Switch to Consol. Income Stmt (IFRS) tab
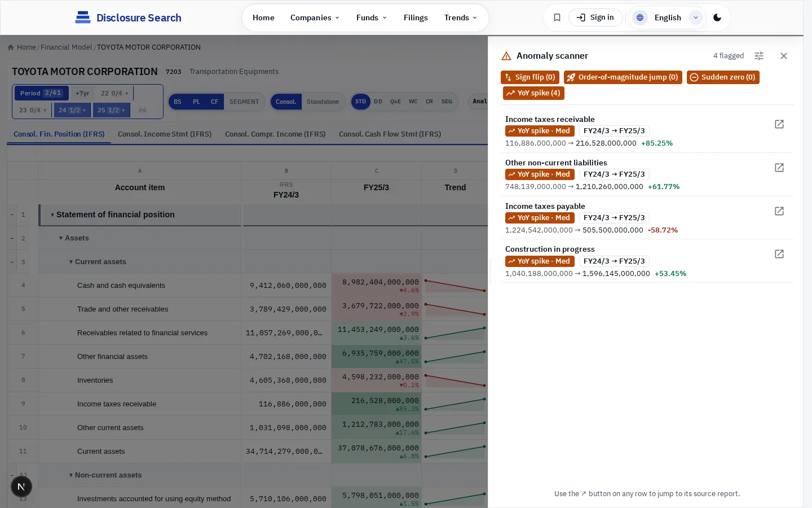Viewport: 812px width, 508px height. (x=165, y=134)
